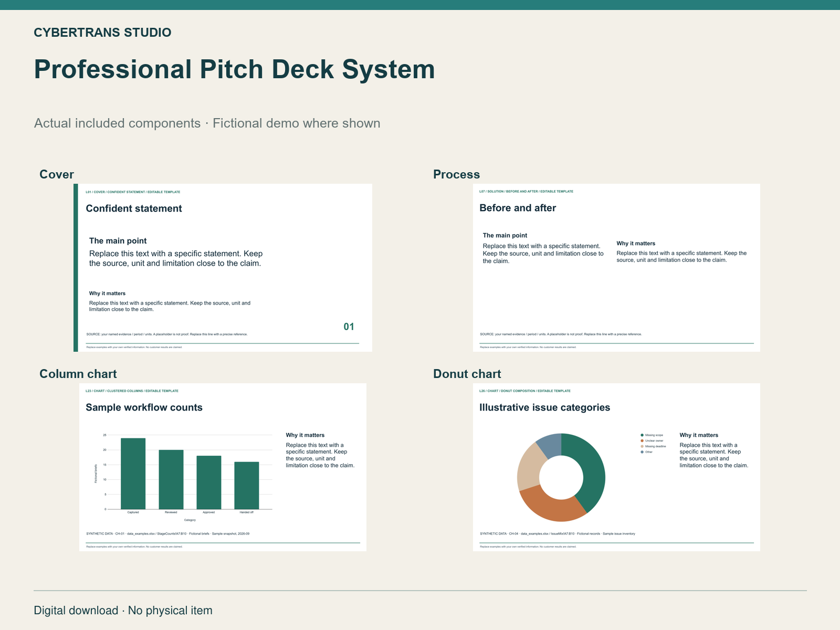This screenshot has height=630, width=840.
Task: Open the Donut chart slide preview
Action: pyautogui.click(x=616, y=467)
